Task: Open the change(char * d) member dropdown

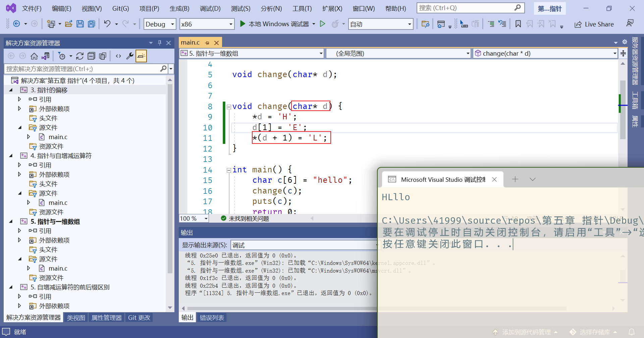Action: click(545, 53)
